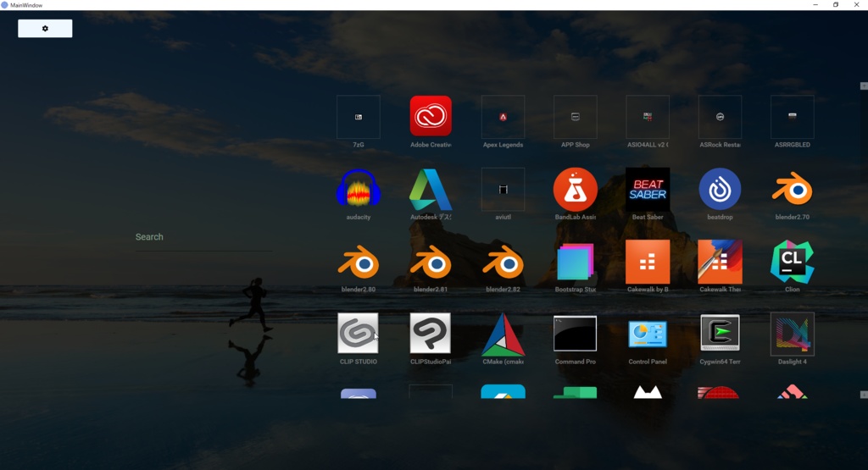Viewport: 868px width, 470px height.
Task: Click the scrollbar up arrow
Action: [x=864, y=86]
